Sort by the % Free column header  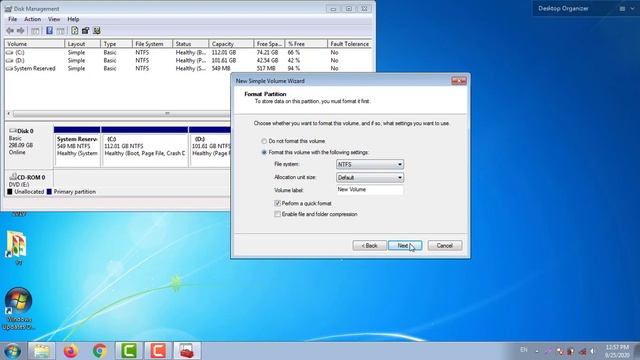tap(306, 44)
